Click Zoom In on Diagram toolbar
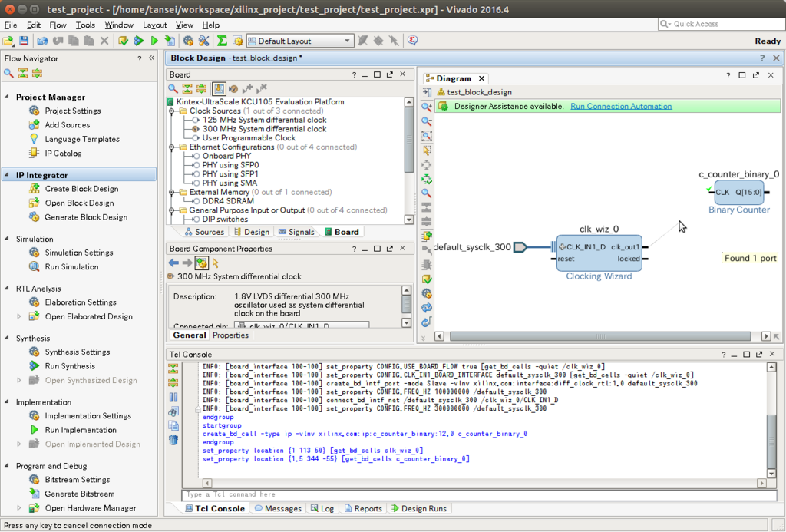 [427, 107]
